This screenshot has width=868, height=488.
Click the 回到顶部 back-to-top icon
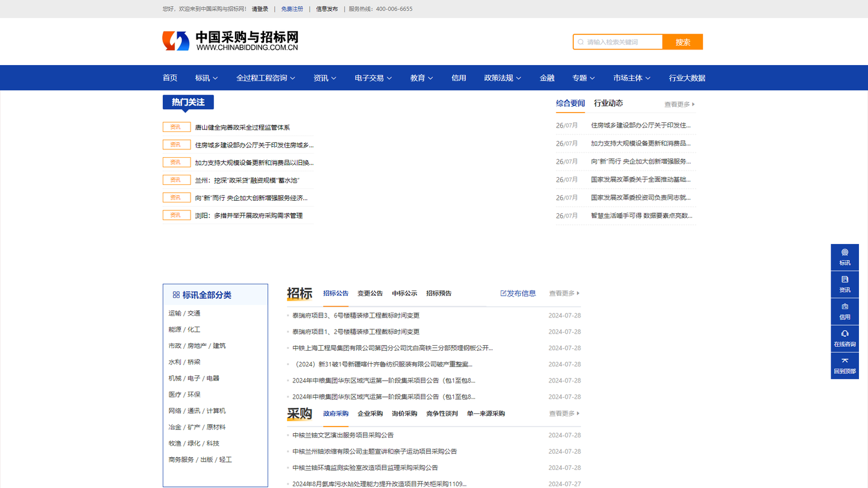[844, 366]
